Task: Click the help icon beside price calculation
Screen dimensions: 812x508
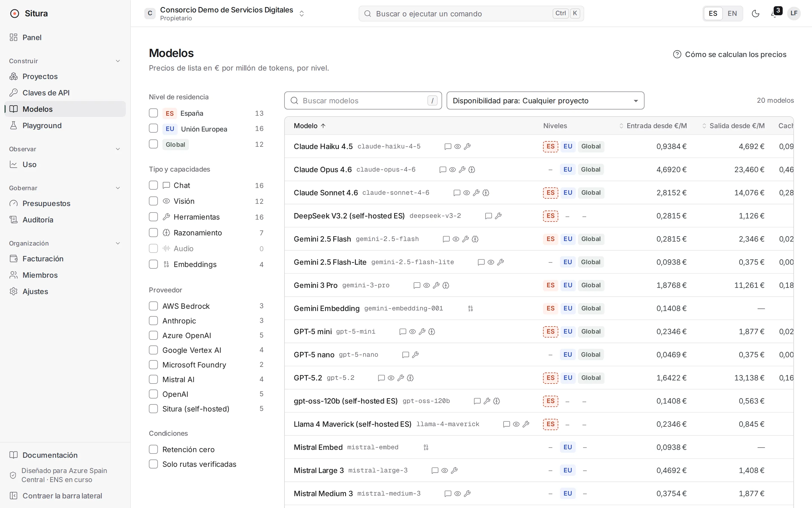Action: coord(677,54)
